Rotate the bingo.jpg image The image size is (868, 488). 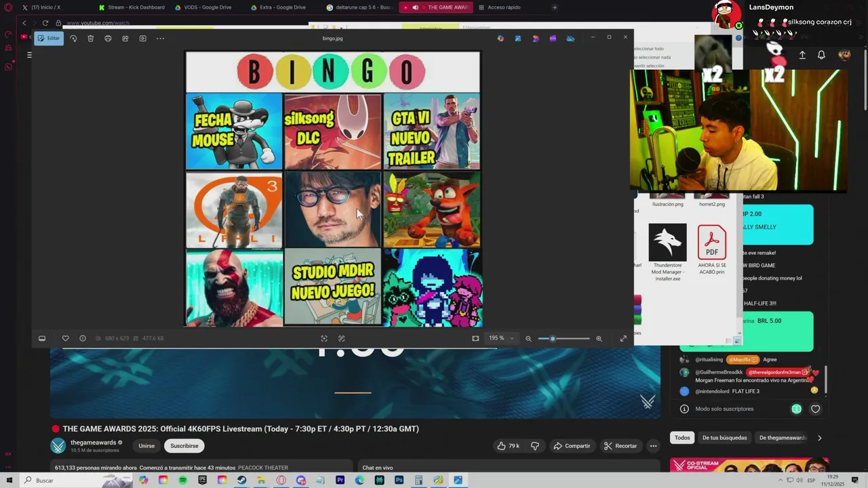coord(73,39)
